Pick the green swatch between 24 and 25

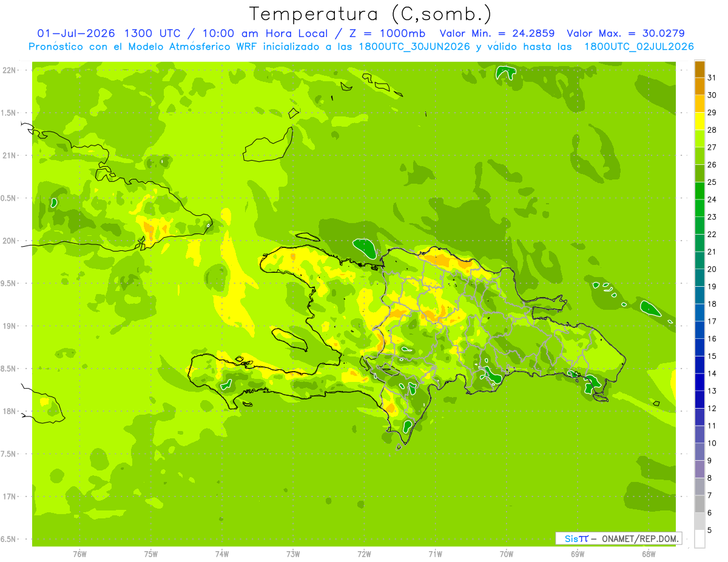coord(699,191)
